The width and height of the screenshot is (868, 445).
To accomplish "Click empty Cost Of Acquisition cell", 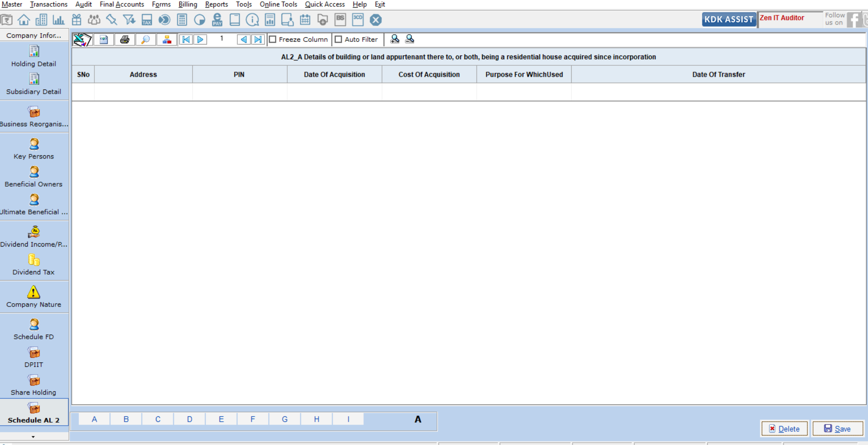I will 429,92.
